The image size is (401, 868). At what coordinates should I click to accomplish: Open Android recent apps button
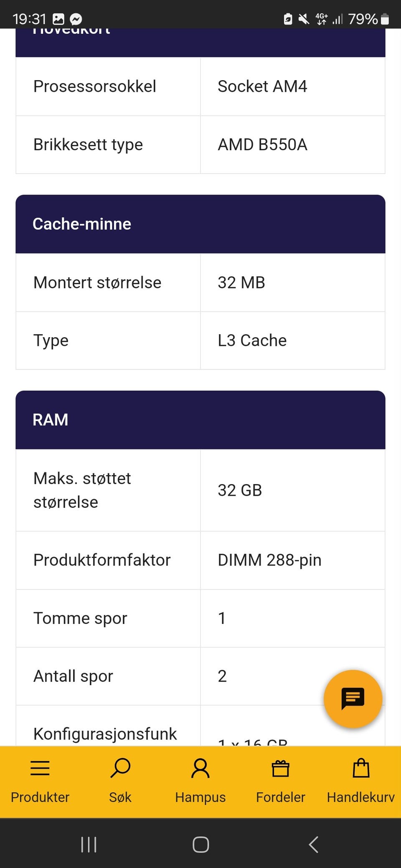pyautogui.click(x=89, y=845)
